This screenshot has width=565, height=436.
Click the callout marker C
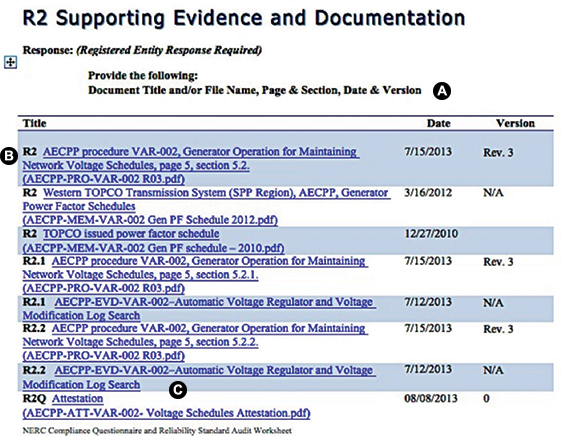[x=178, y=390]
